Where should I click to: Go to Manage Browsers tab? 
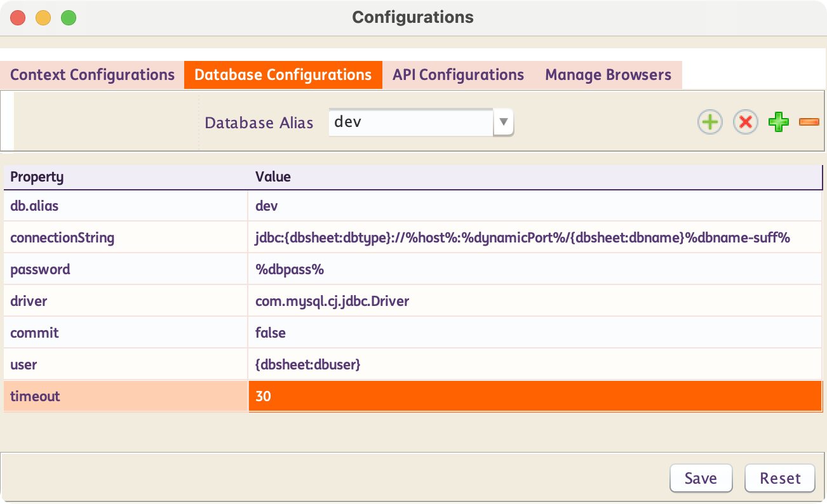608,75
